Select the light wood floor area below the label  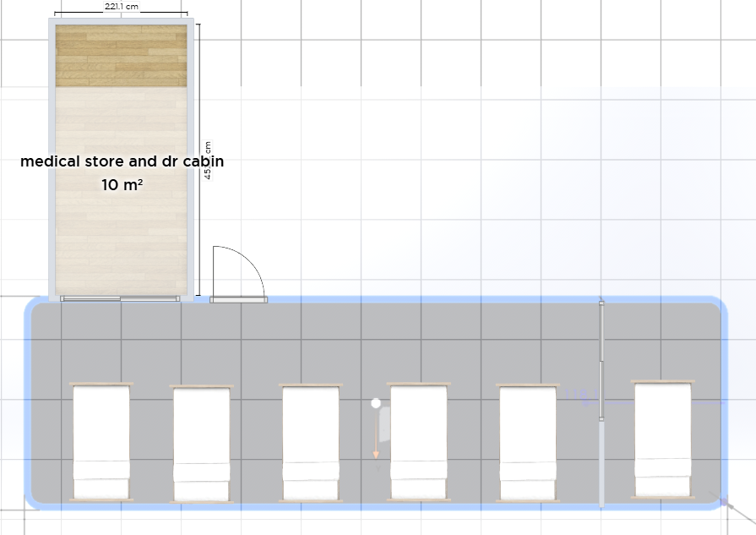[121, 237]
